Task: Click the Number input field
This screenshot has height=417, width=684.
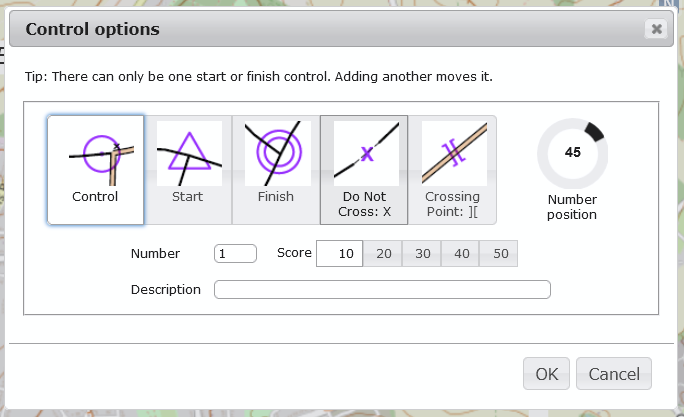Action: (235, 253)
